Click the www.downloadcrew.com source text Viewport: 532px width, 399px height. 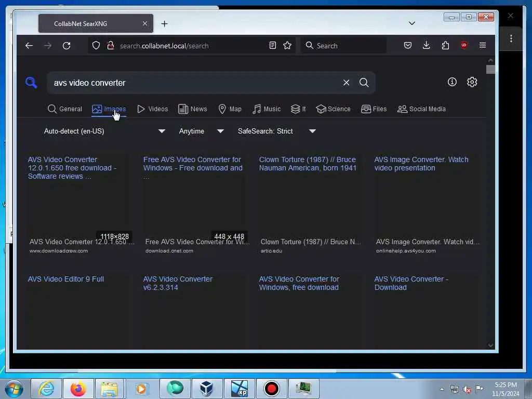[58, 251]
